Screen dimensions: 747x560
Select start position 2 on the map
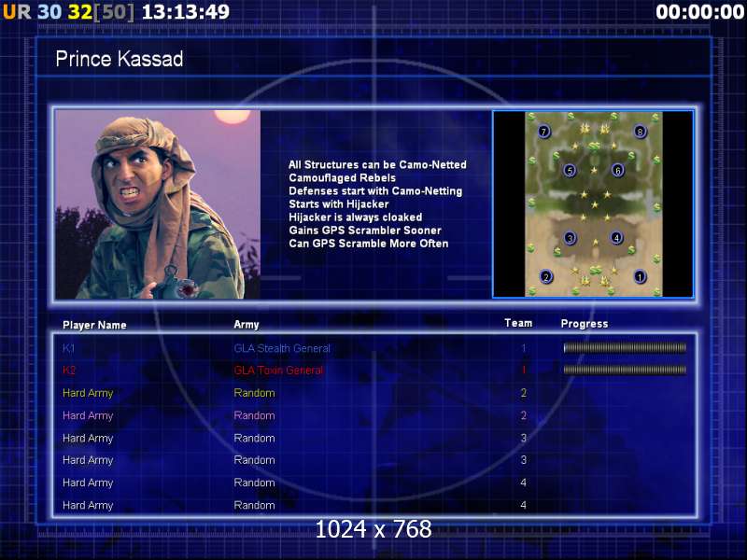[x=546, y=276]
